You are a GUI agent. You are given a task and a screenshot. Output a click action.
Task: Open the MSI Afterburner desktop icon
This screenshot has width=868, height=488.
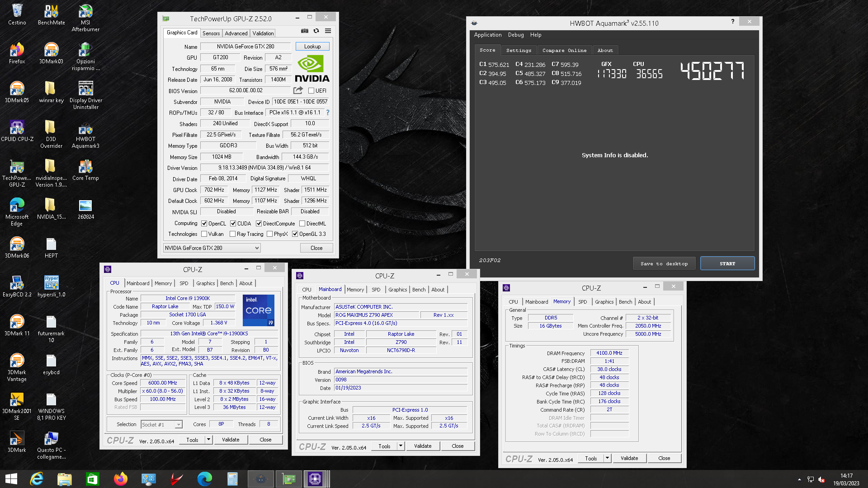85,18
